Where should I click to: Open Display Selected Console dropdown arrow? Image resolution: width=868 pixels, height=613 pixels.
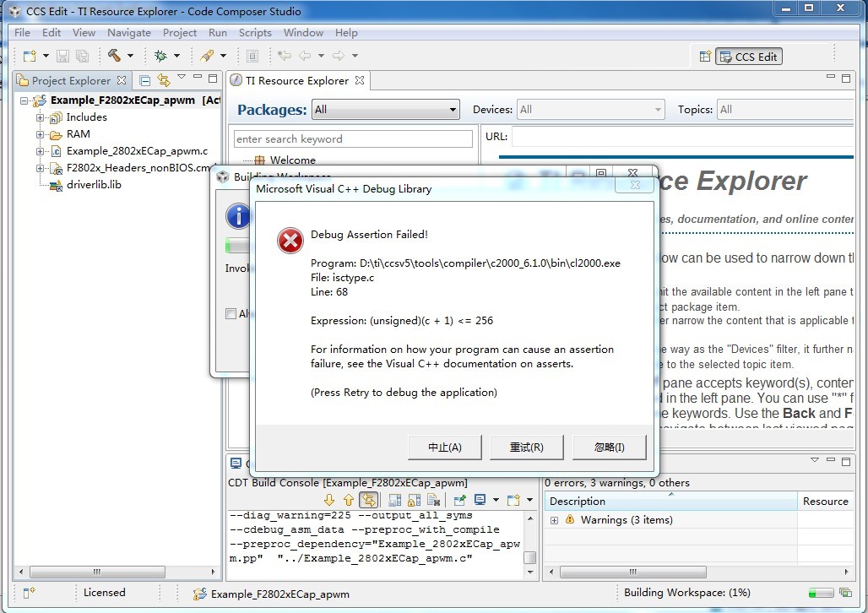pos(496,500)
